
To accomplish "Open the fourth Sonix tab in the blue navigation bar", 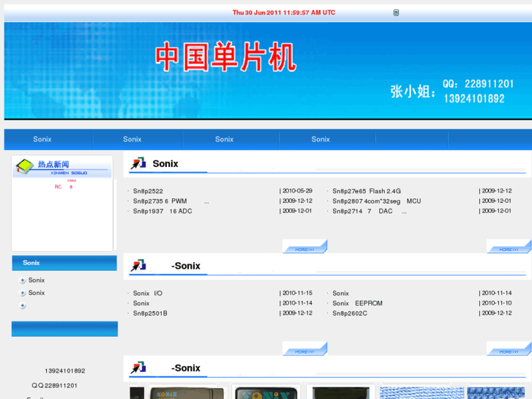I will point(321,139).
